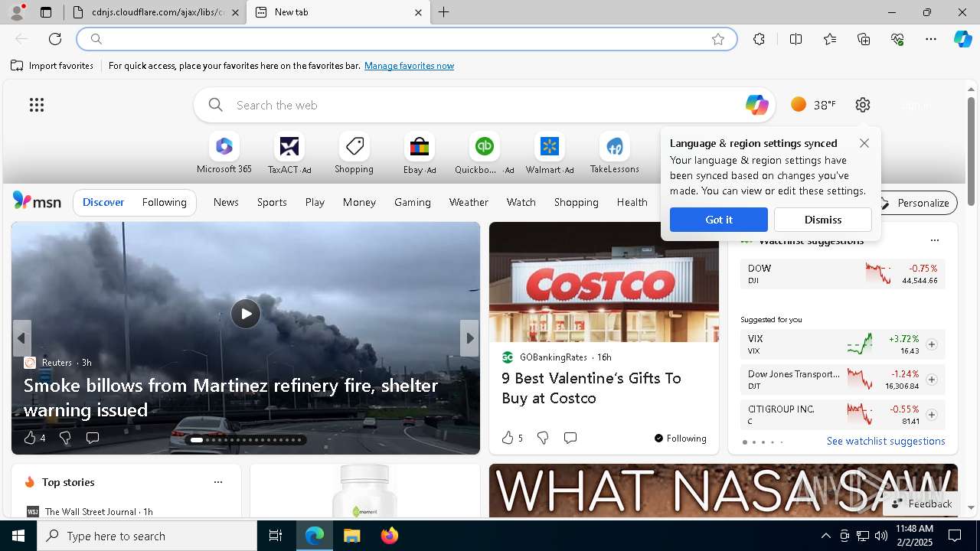980x551 pixels.
Task: Click Import favorites
Action: click(52, 66)
